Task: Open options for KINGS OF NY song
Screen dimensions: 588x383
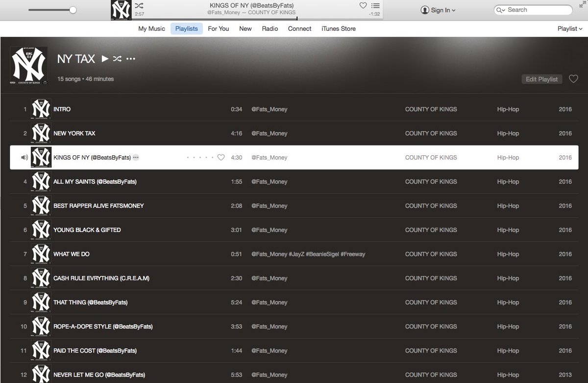Action: [x=136, y=157]
